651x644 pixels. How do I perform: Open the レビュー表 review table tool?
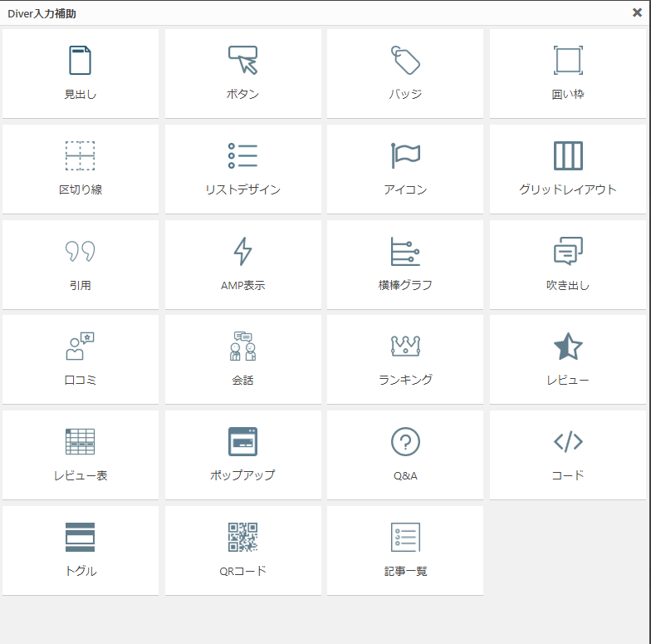click(80, 455)
